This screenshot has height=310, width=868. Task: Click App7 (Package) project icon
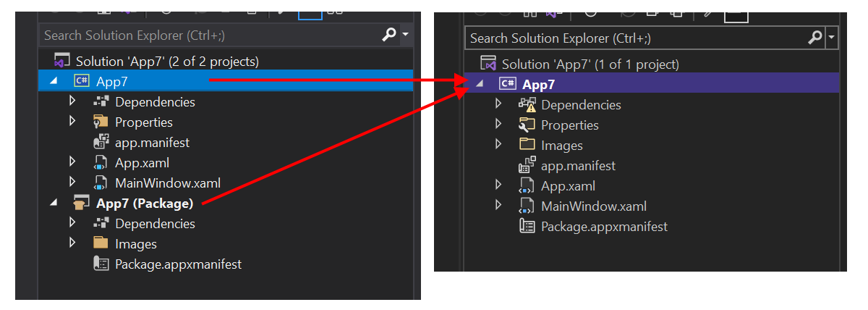tap(81, 204)
